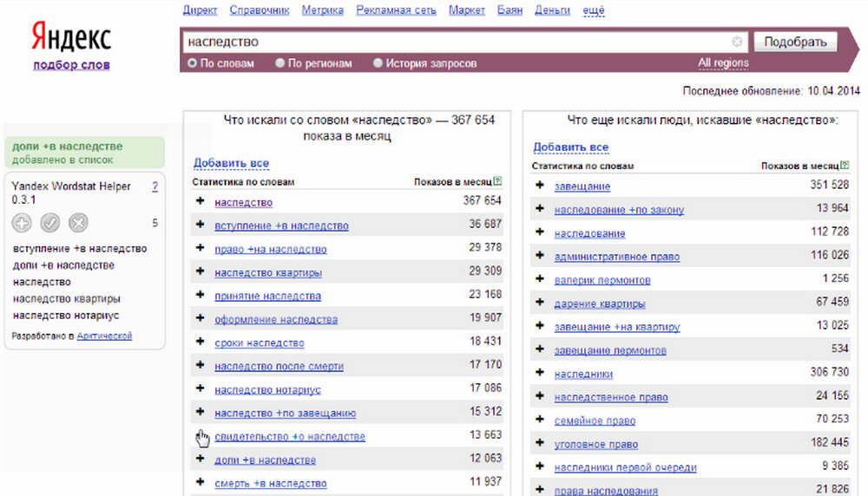Add 'смерть +в наследство' via plus icon
The height and width of the screenshot is (496, 868).
pyautogui.click(x=201, y=482)
